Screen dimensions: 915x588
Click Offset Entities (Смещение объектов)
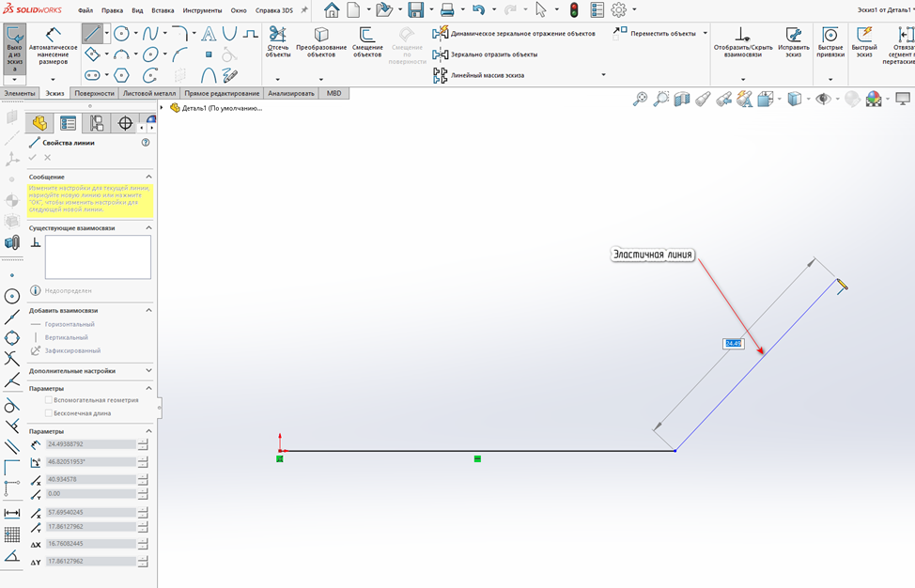[x=367, y=42]
